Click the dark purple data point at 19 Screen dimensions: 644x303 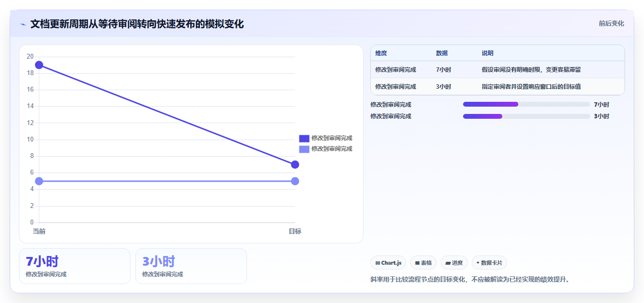(39, 65)
